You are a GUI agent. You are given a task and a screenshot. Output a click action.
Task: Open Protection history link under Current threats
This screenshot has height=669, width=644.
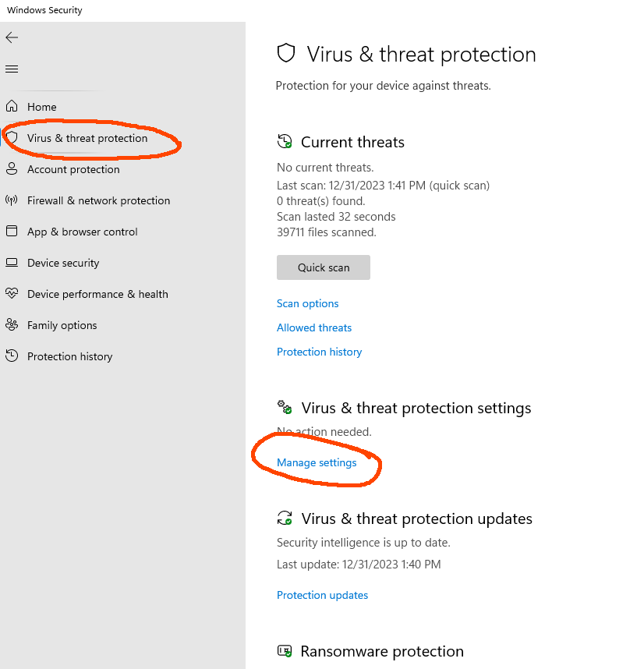(319, 352)
